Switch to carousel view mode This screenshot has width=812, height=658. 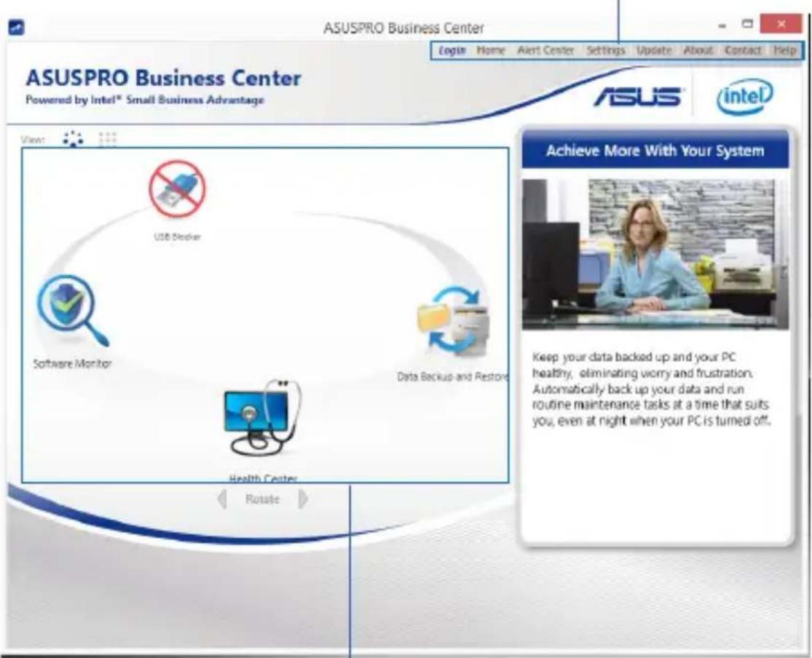pos(73,139)
